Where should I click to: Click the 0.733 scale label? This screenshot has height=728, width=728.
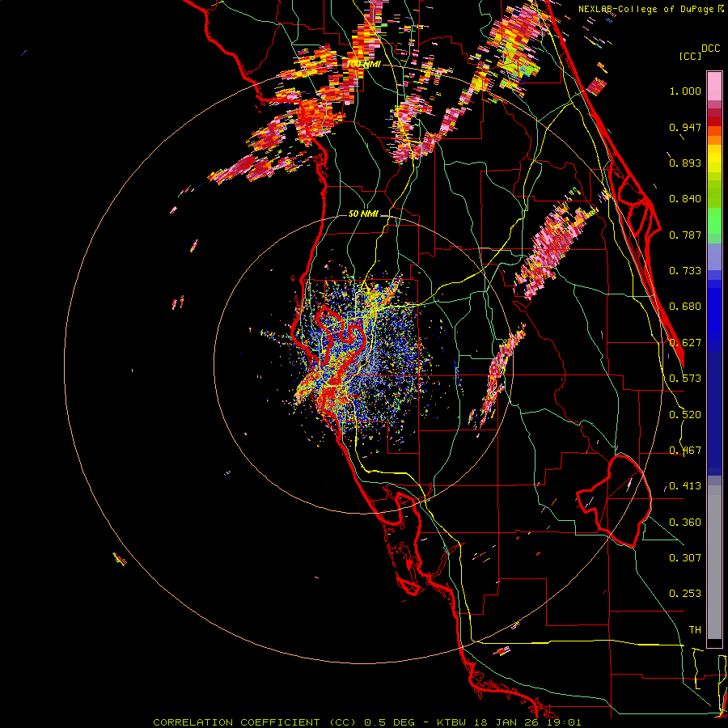685,271
